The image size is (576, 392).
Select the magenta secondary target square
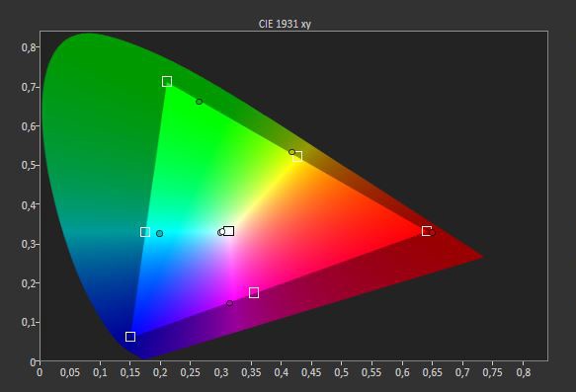254,292
